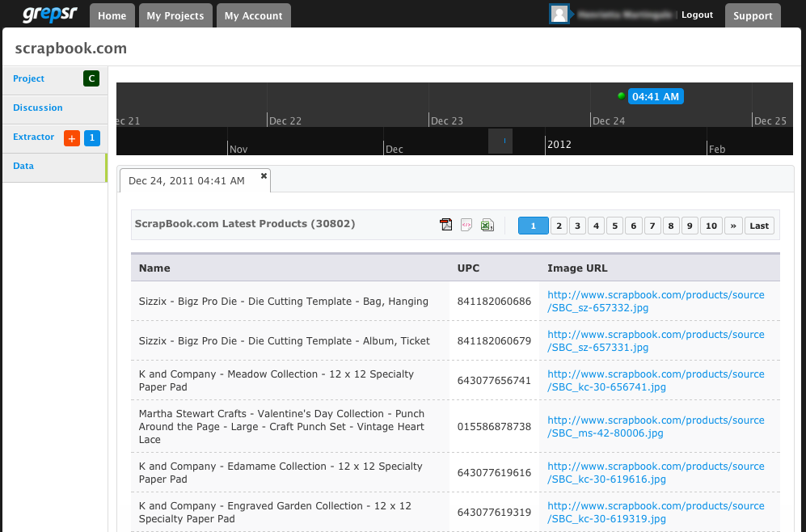Viewport: 806px width, 532px height.
Task: Open the Home tab
Action: pyautogui.click(x=112, y=15)
